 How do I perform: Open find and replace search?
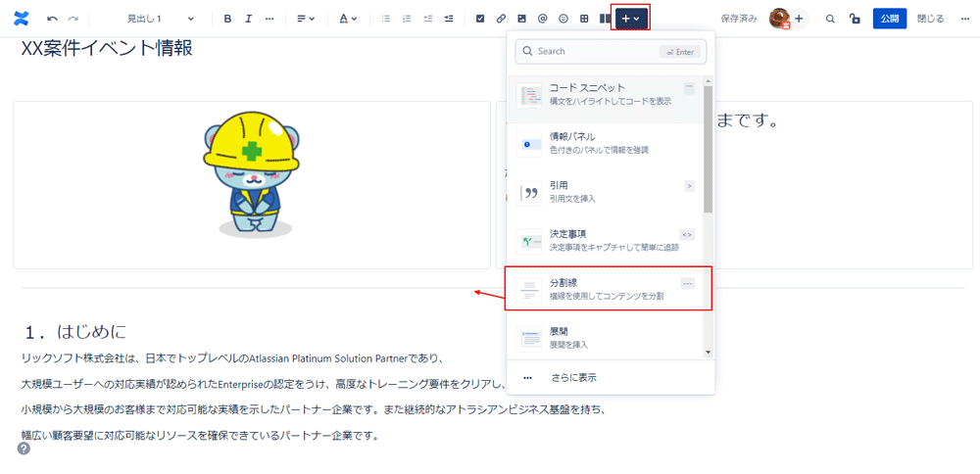[x=831, y=19]
